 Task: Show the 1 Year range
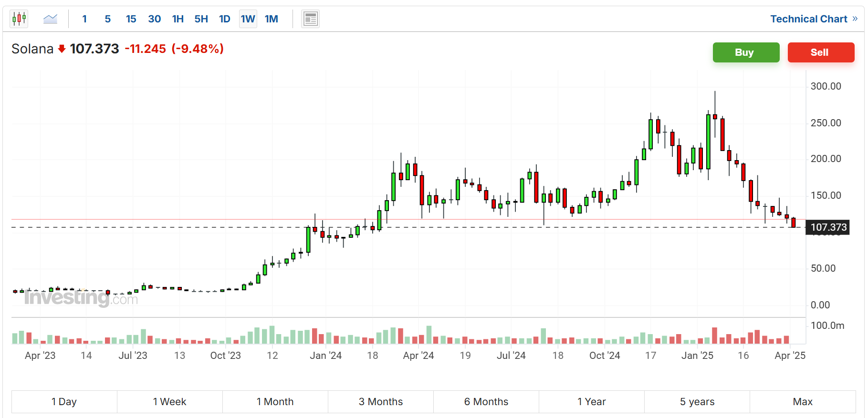591,402
